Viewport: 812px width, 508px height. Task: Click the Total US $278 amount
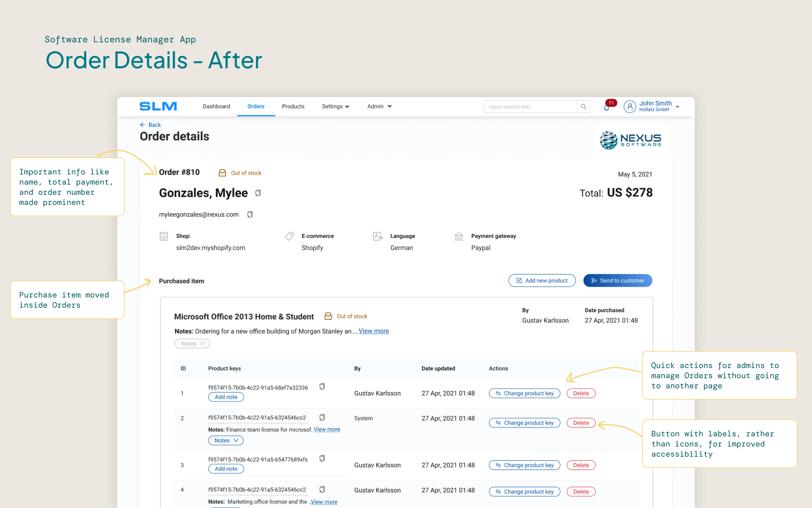click(616, 193)
